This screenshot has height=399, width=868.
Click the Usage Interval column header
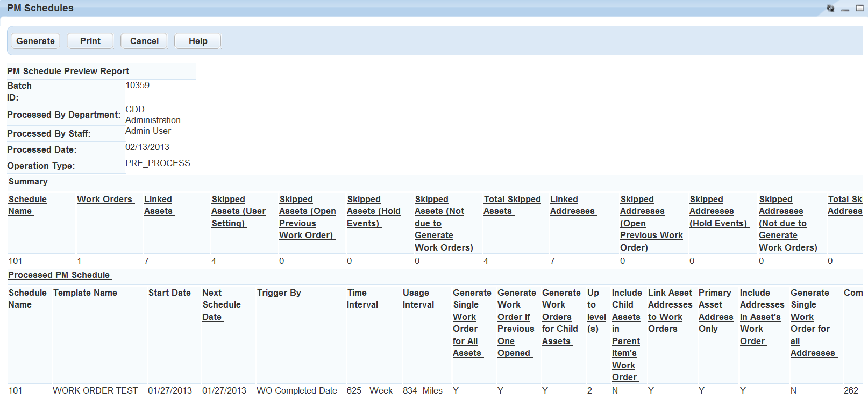click(418, 298)
